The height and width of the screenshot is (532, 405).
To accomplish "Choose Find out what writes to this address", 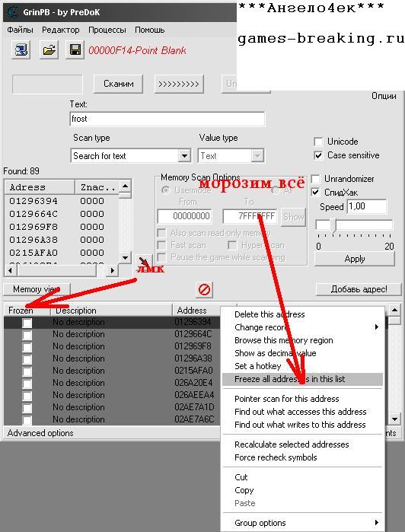I will point(302,425).
